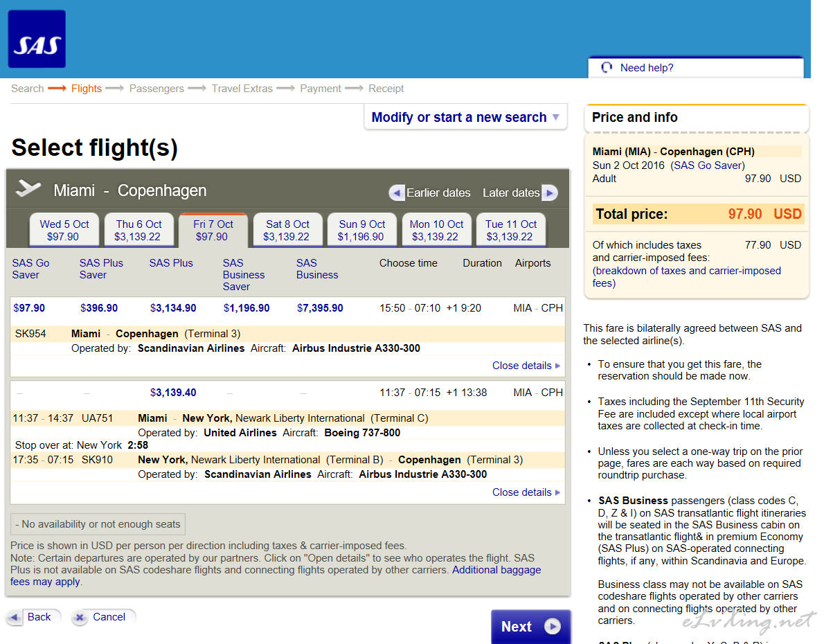Click the Passengers breadcrumb step
824x644 pixels.
click(156, 89)
